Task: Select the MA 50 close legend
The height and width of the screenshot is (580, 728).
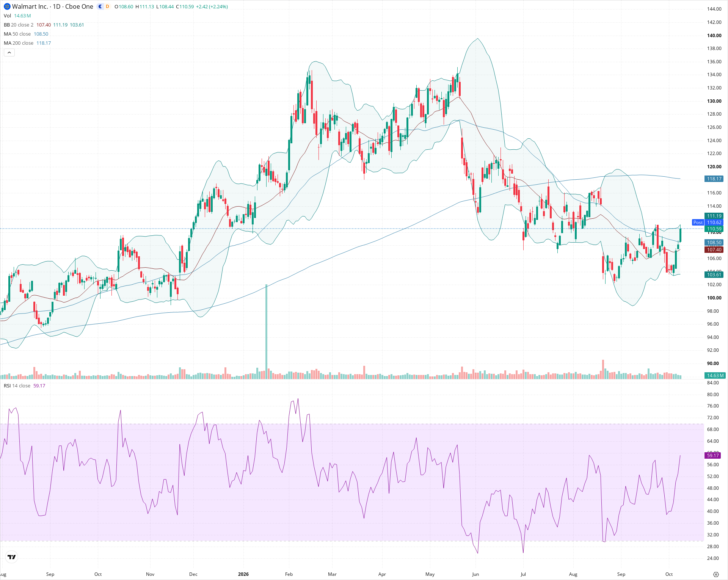Action: (17, 34)
